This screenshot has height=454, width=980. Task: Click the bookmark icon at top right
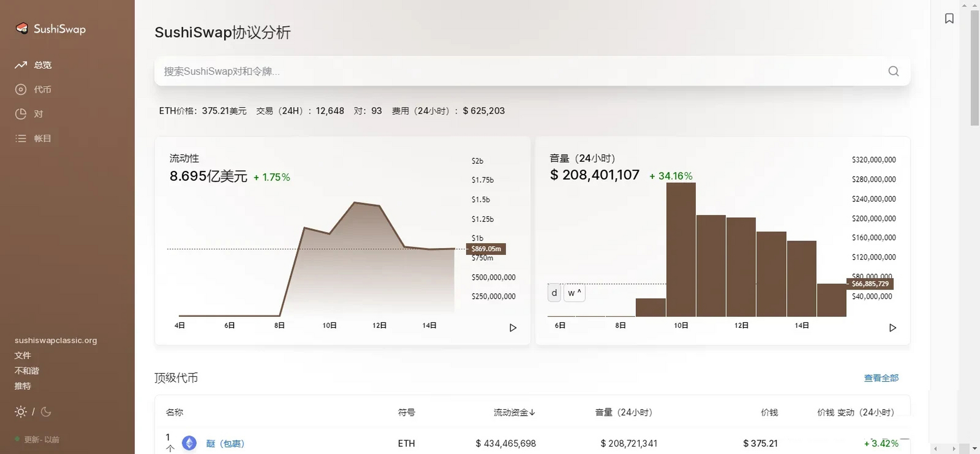click(x=949, y=18)
